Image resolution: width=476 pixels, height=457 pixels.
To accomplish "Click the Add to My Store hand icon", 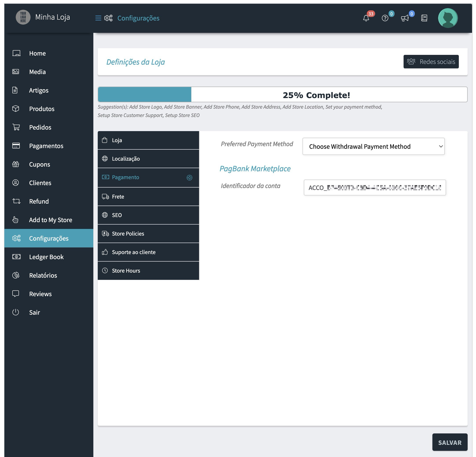I will (x=15, y=219).
